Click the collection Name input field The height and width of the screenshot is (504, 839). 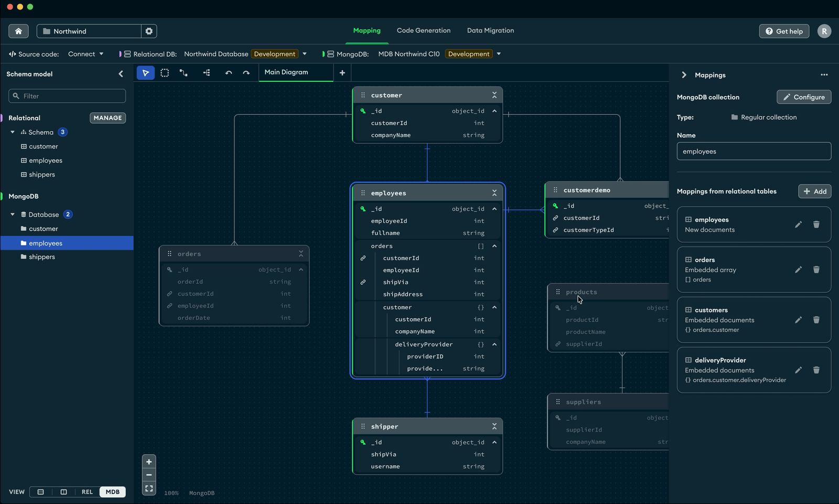(x=754, y=152)
